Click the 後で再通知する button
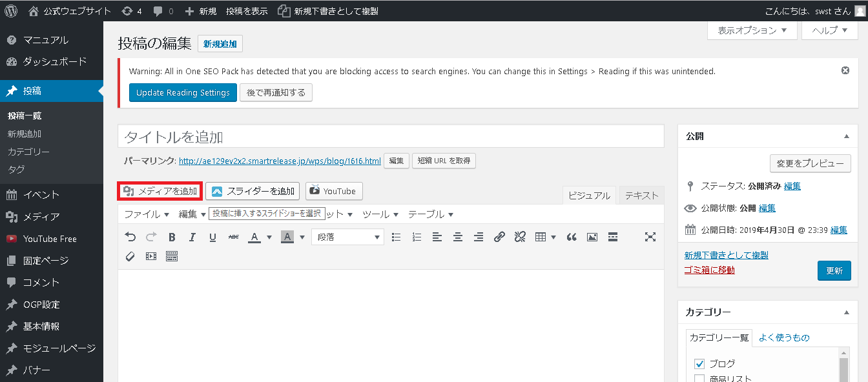868x382 pixels. point(276,92)
